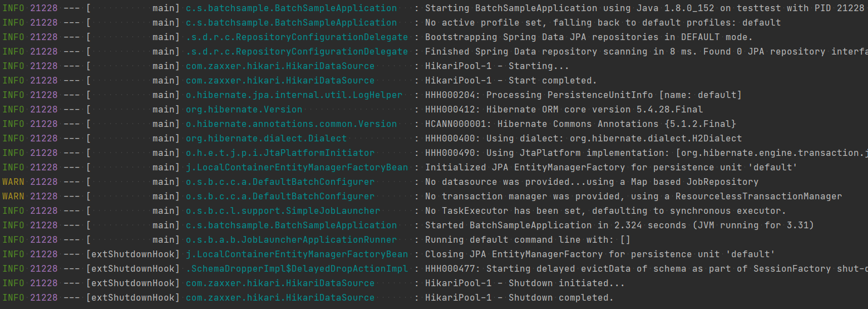Click the "HikariPool-1 - Shutdown completed." message
Viewport: 868px width, 309px height.
click(x=519, y=298)
